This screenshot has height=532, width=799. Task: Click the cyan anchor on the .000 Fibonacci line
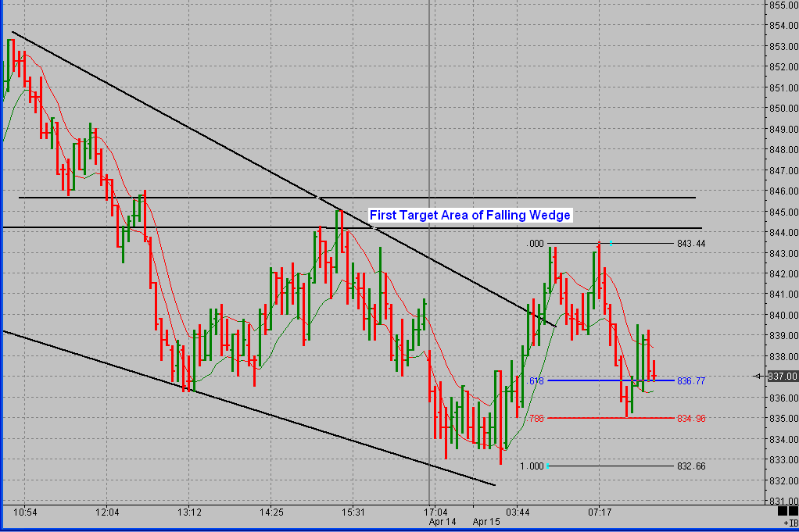coord(611,244)
